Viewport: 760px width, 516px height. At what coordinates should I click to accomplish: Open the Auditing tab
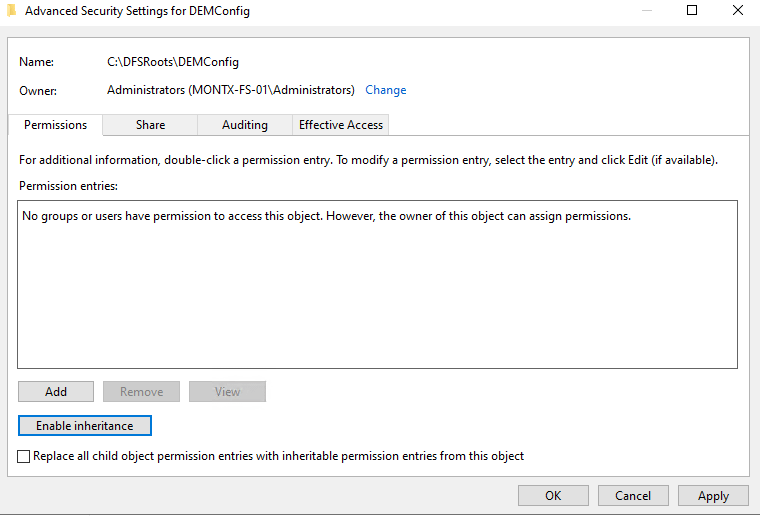pyautogui.click(x=245, y=125)
